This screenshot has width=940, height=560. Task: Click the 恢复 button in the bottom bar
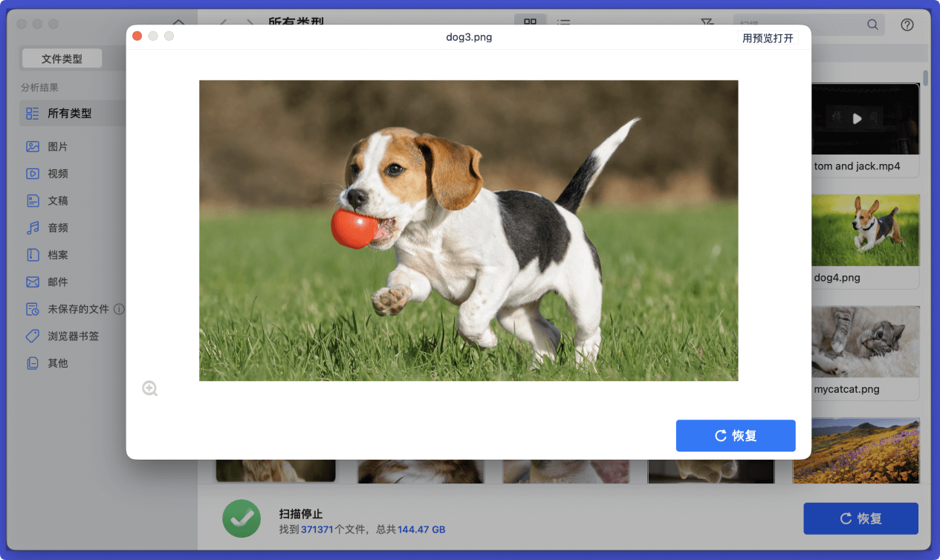point(860,518)
